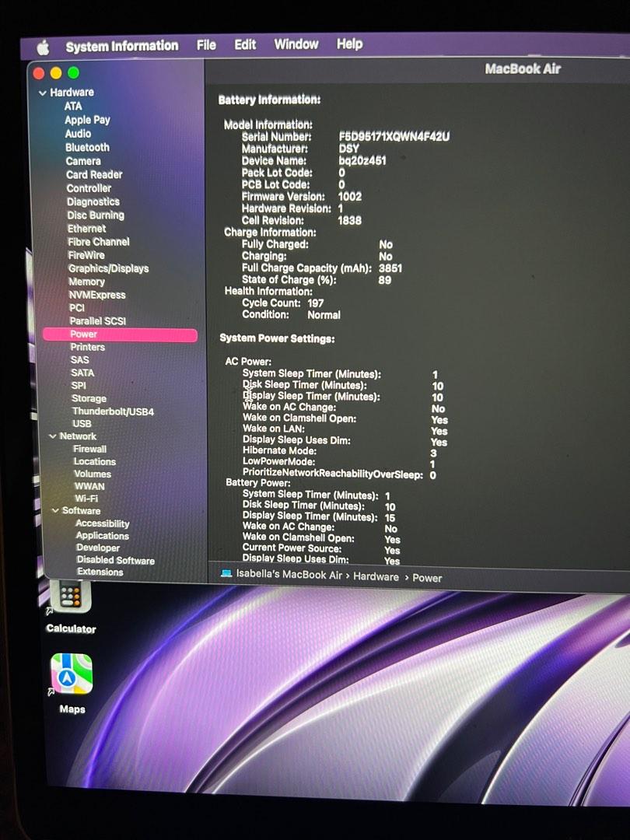Click the System Power Settings heading
Image resolution: width=630 pixels, height=840 pixels.
pyautogui.click(x=277, y=338)
